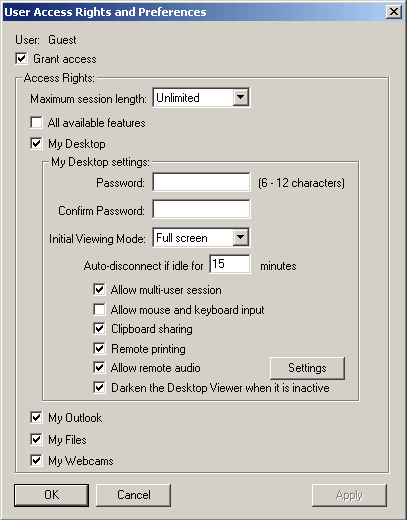Click the Password input field
The height and width of the screenshot is (520, 407).
[201, 182]
